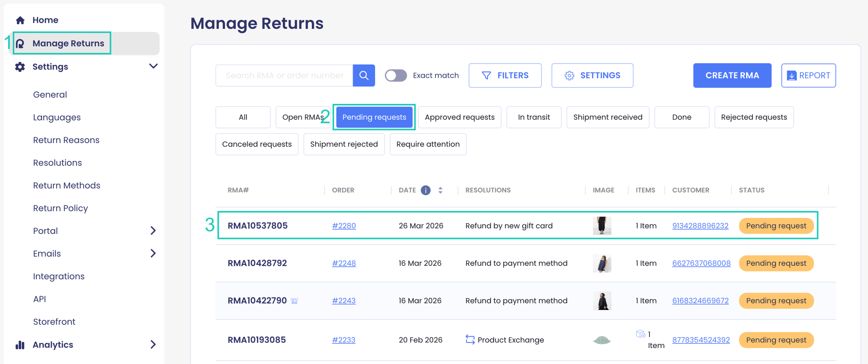Open the FILTERS button
Screen dimensions: 868x364
click(x=505, y=75)
